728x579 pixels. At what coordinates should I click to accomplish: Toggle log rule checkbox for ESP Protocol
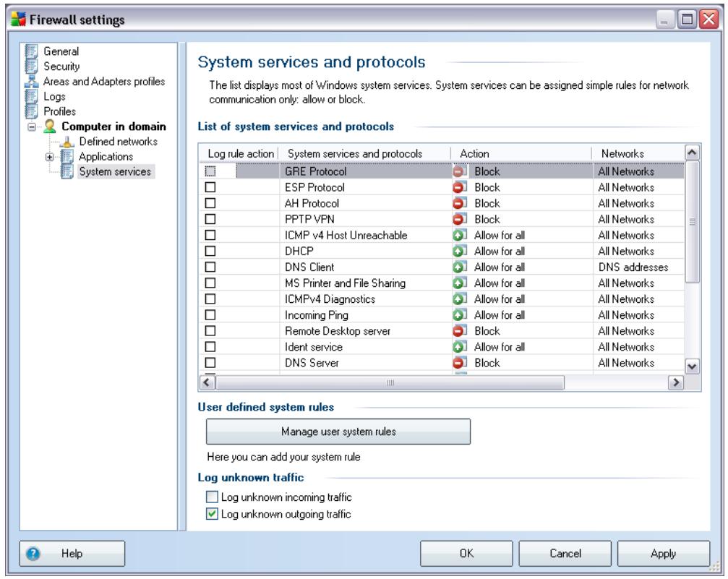(210, 188)
